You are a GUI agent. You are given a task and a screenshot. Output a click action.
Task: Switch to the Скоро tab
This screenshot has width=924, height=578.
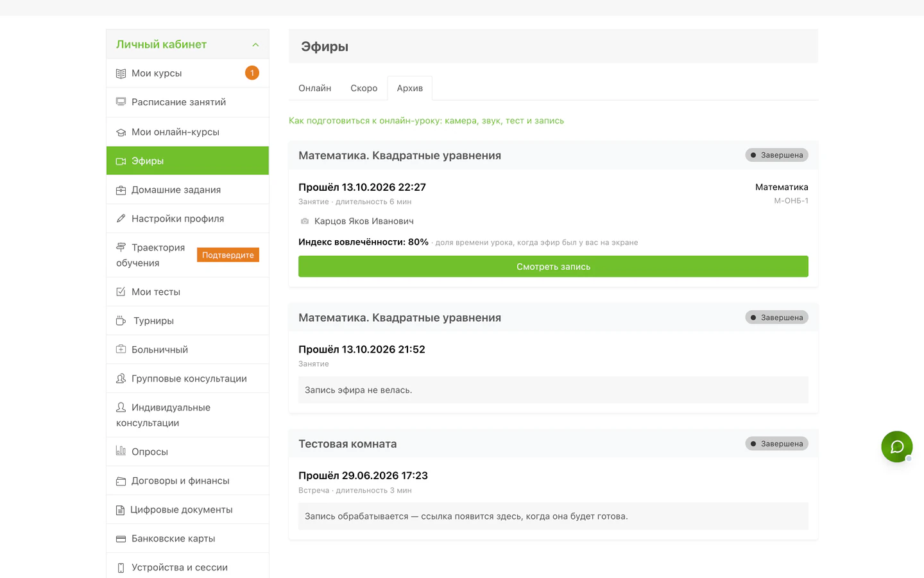tap(364, 89)
